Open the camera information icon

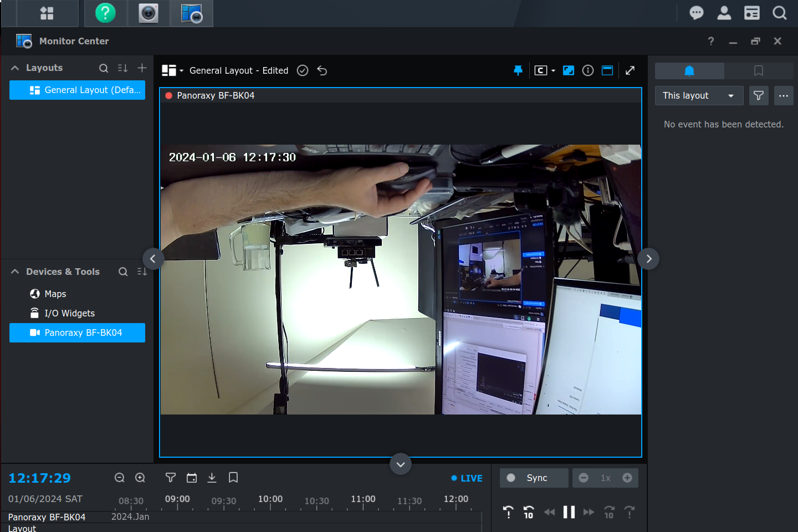pos(588,70)
